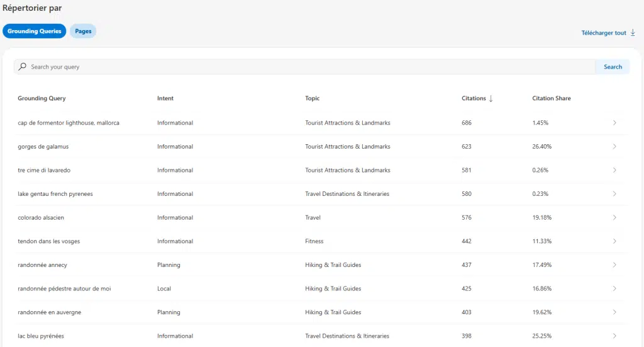Select query randonnée en auvergne
Image resolution: width=644 pixels, height=347 pixels.
coord(49,312)
